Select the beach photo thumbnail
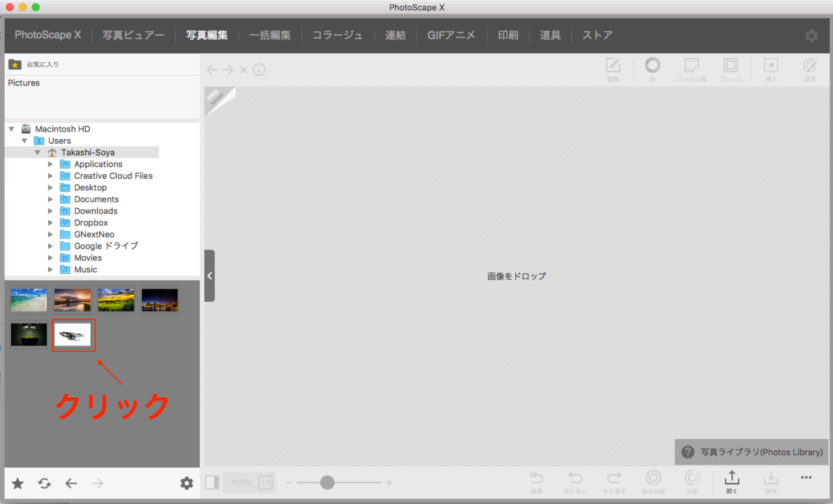Screen dimensions: 833x504 click(29, 300)
